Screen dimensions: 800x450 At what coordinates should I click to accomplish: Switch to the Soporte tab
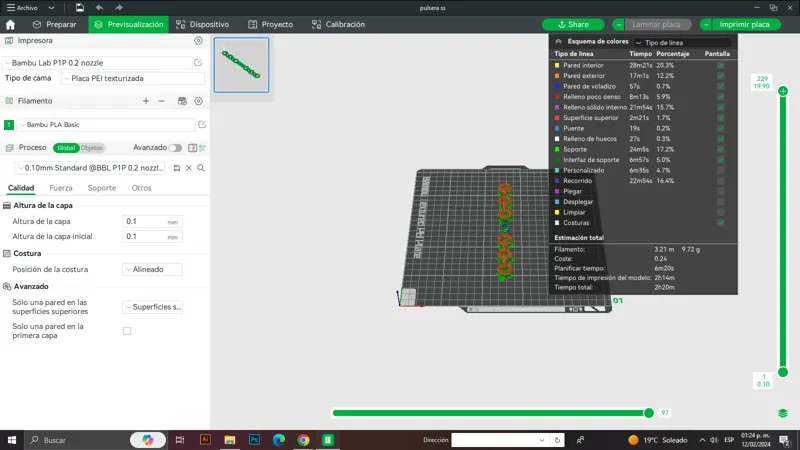point(102,188)
